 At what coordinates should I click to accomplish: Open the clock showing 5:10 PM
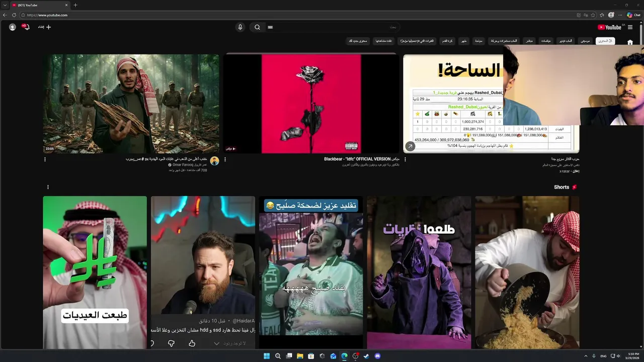point(631,356)
